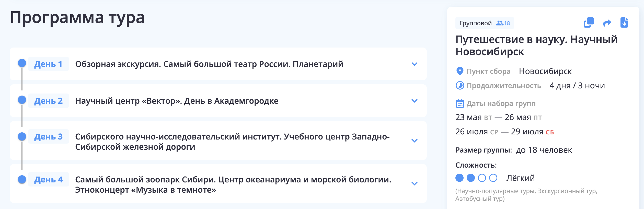The image size is (644, 209).
Task: Expand День 1 chevron arrow
Action: (415, 64)
